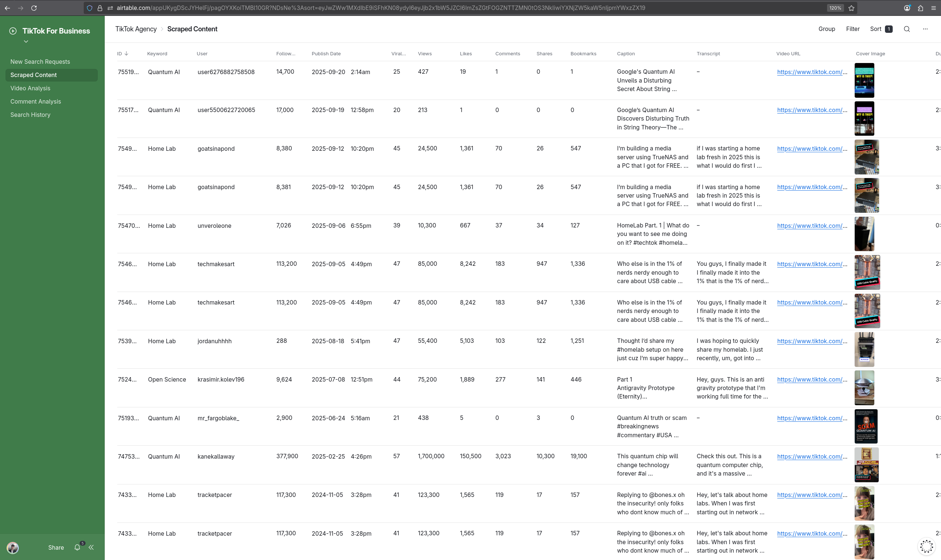Open the Filter options
Screen dimensions: 941x560
[x=853, y=29]
